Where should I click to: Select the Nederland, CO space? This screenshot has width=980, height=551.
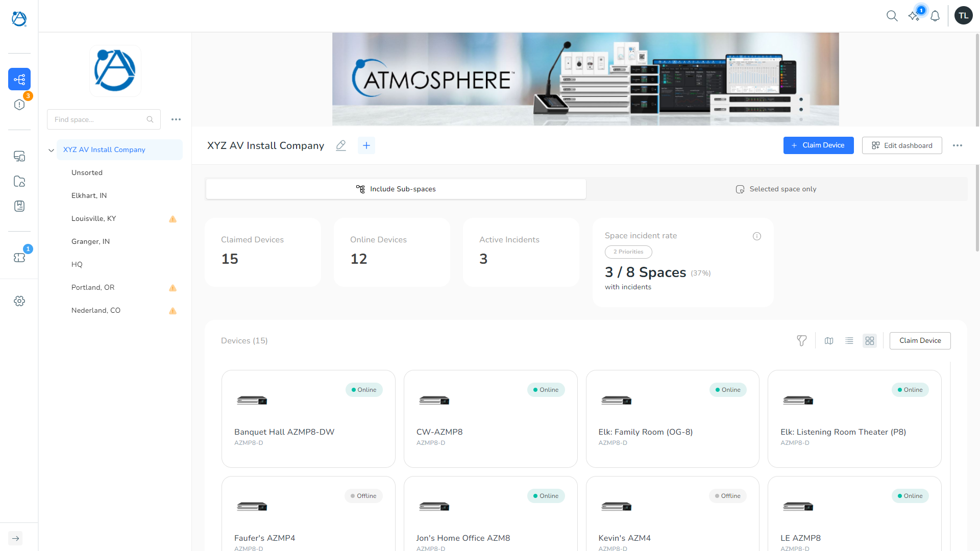(96, 310)
